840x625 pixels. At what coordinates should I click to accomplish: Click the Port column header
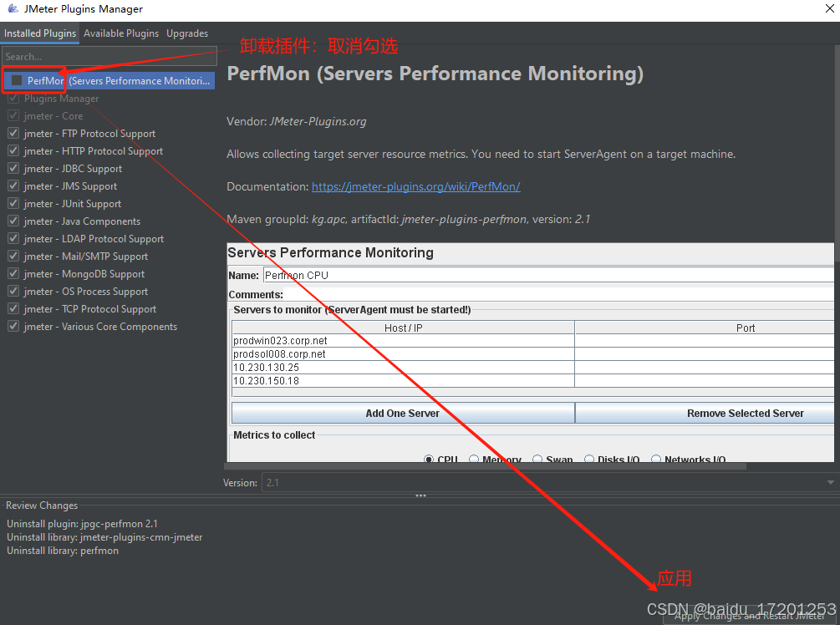tap(705, 328)
